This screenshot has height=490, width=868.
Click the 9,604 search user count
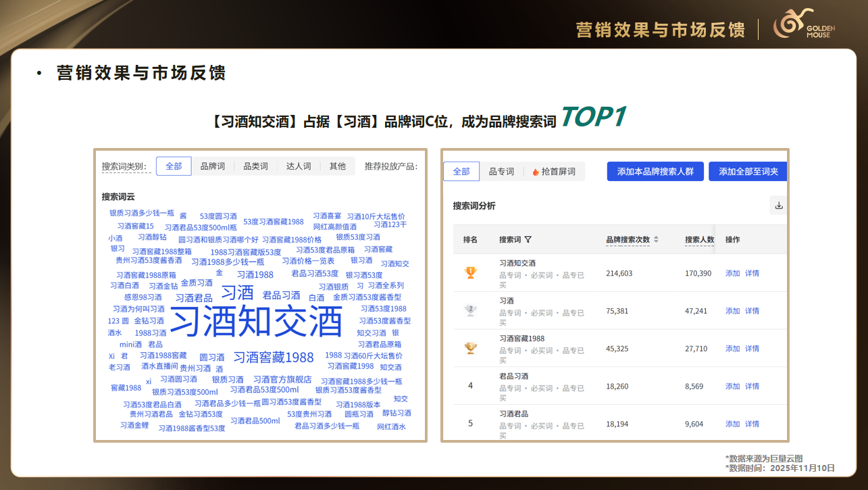[x=696, y=424]
